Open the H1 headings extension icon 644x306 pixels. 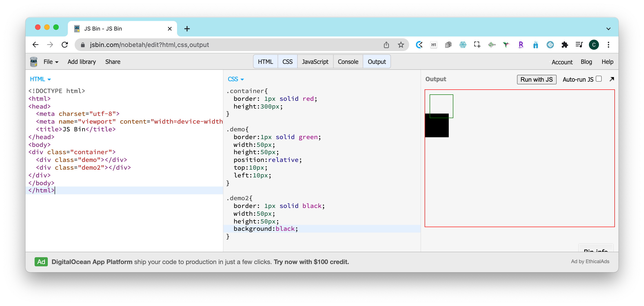point(434,45)
